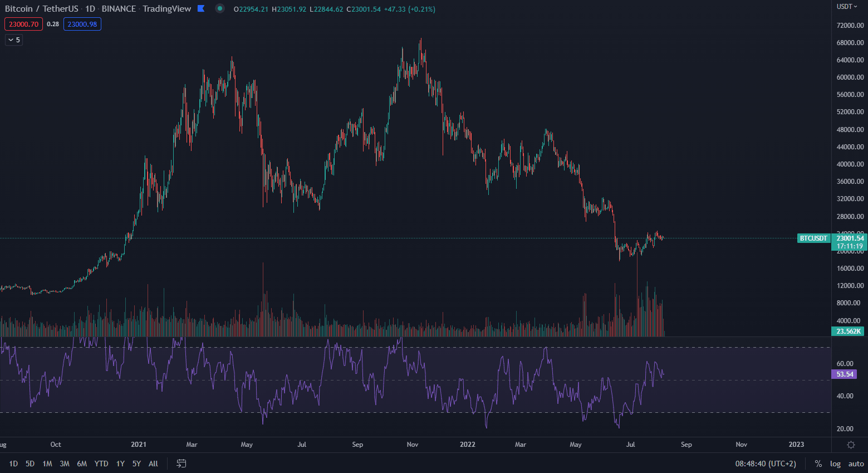Image resolution: width=868 pixels, height=473 pixels.
Task: Click the blue buy price 23000.98 button
Action: click(82, 25)
